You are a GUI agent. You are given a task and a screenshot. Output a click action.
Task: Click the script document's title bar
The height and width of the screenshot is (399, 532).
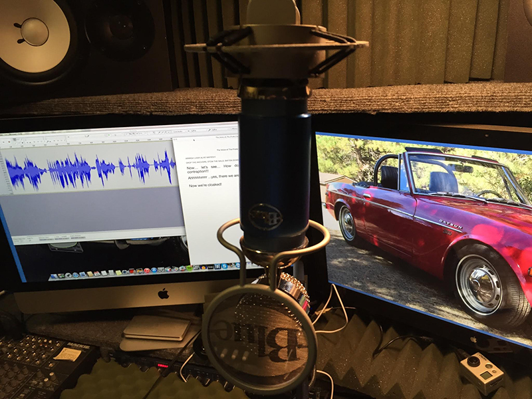click(205, 138)
